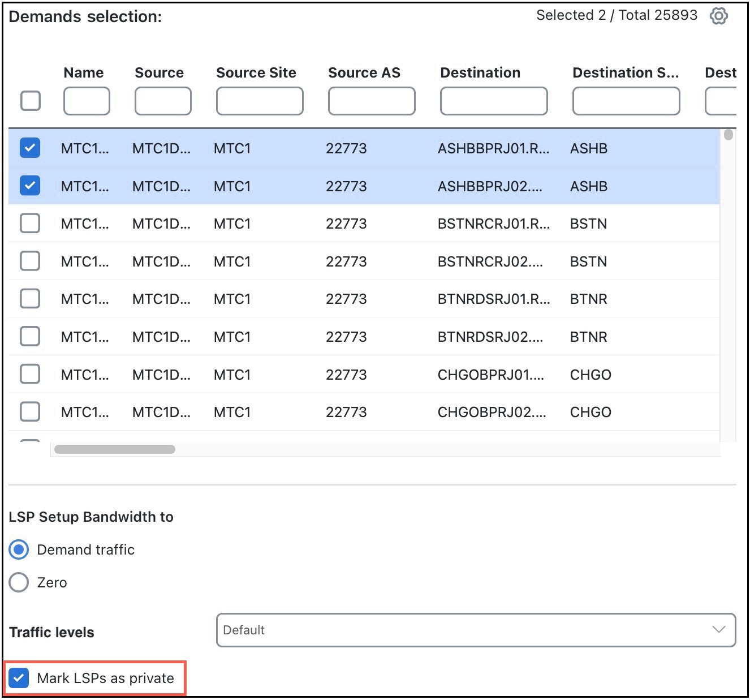Check the BSTNRCRJ01 demand row checkbox
This screenshot has height=700, width=750.
point(30,223)
